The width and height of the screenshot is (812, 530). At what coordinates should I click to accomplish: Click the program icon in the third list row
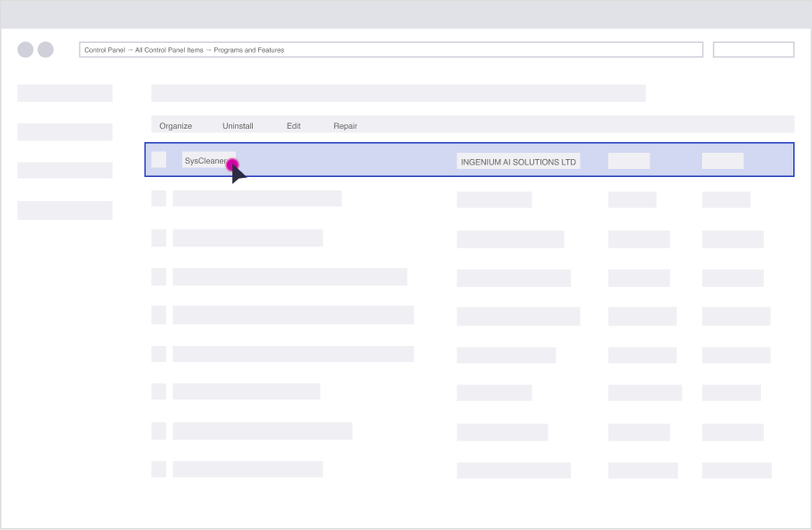pyautogui.click(x=158, y=238)
